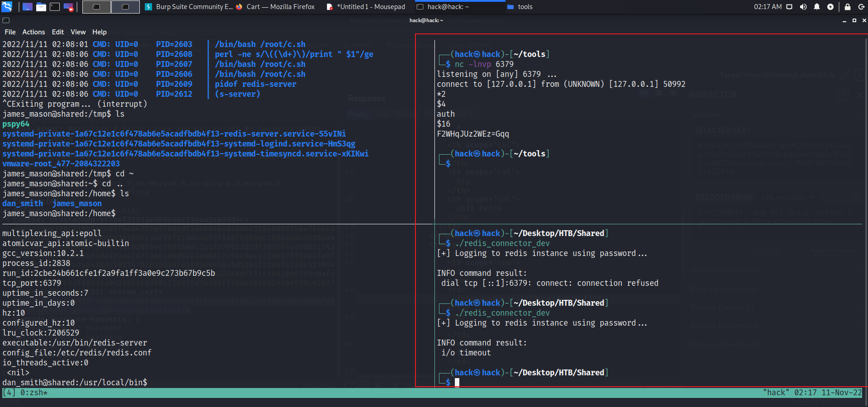Click the james_mason directory name in ls output
This screenshot has width=868, height=407.
(x=77, y=203)
